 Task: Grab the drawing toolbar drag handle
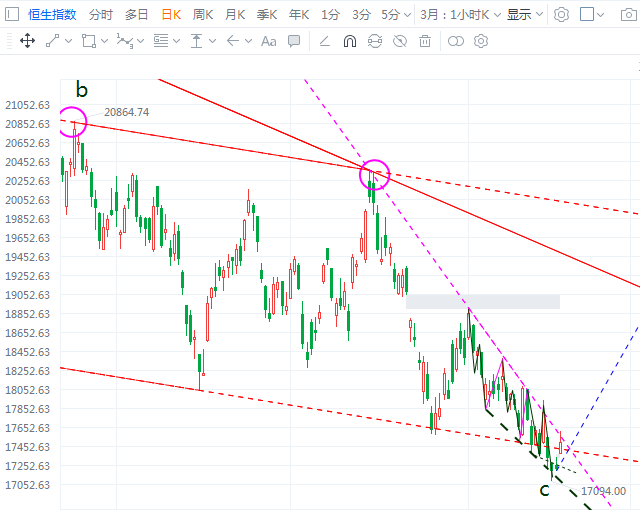9,41
